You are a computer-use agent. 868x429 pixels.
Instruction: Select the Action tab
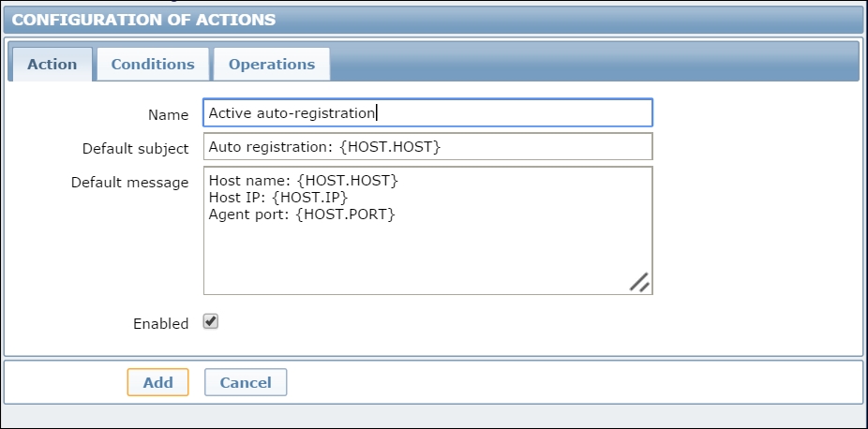point(52,65)
